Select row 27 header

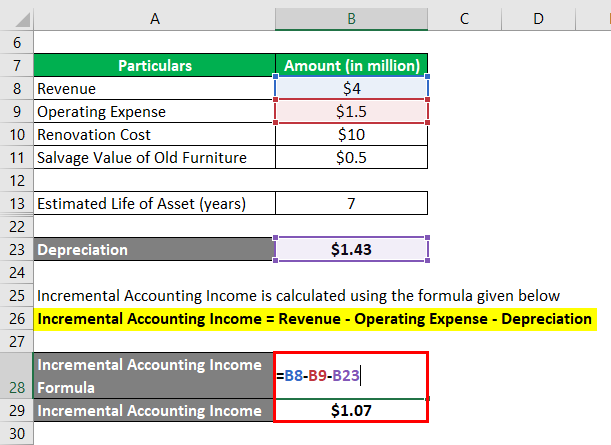17,341
